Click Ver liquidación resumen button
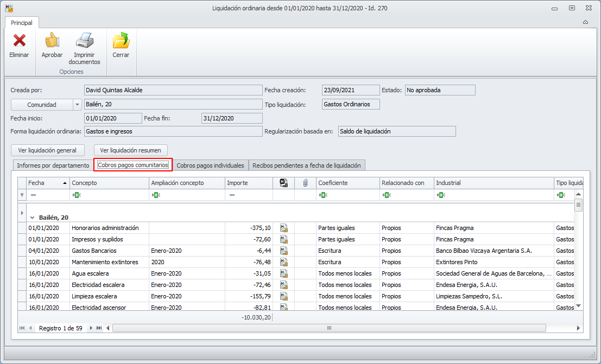This screenshot has height=364, width=601. (130, 150)
